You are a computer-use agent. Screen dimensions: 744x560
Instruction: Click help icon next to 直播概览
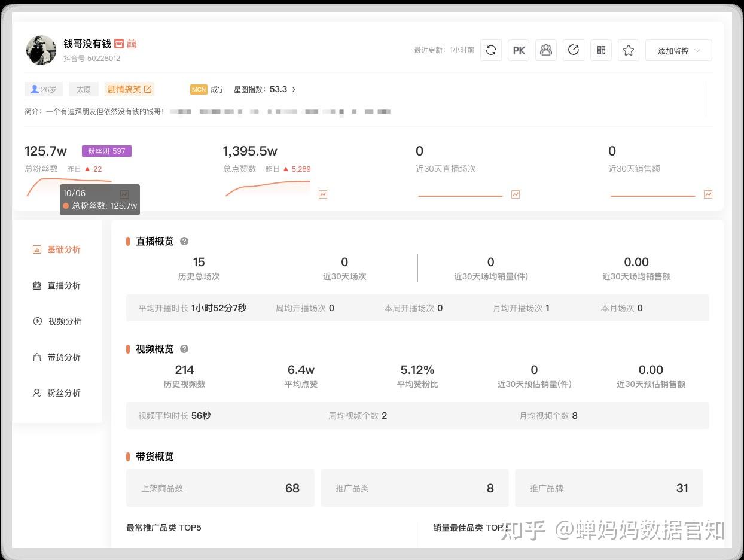pyautogui.click(x=184, y=241)
